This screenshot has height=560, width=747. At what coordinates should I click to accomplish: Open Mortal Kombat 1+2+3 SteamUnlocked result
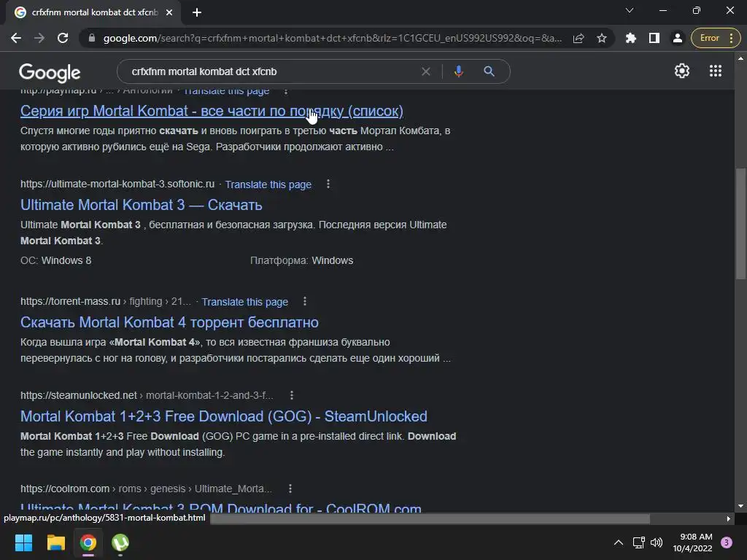tap(223, 416)
